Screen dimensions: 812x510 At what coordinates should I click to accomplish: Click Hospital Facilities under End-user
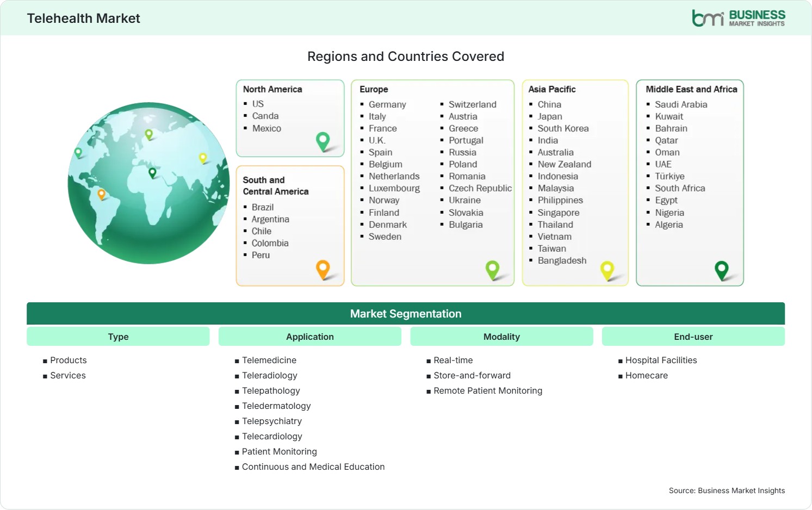click(x=661, y=360)
